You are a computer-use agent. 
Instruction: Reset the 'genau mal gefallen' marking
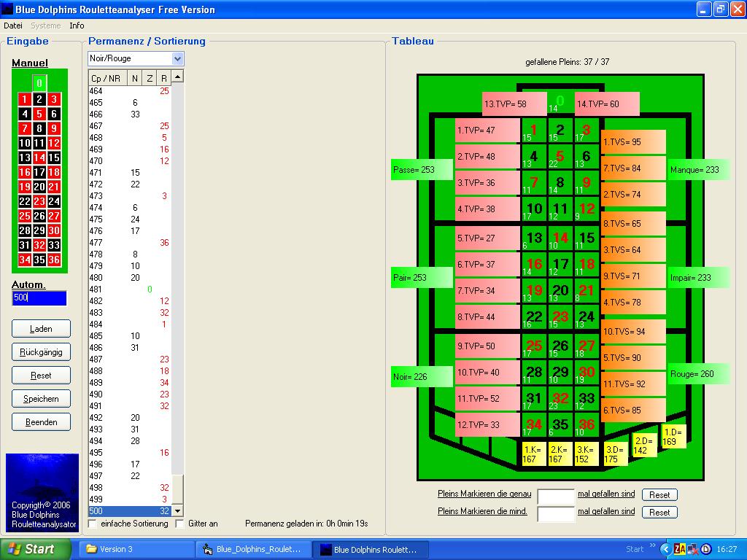pos(659,495)
